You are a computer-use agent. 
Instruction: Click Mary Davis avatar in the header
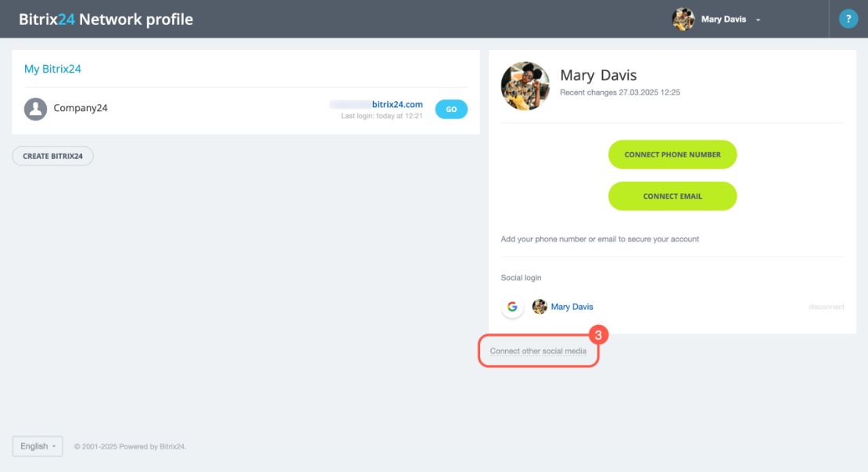(683, 19)
